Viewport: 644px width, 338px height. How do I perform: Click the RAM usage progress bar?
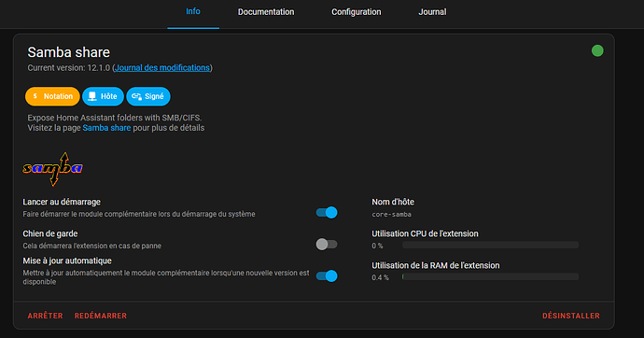[x=490, y=276]
